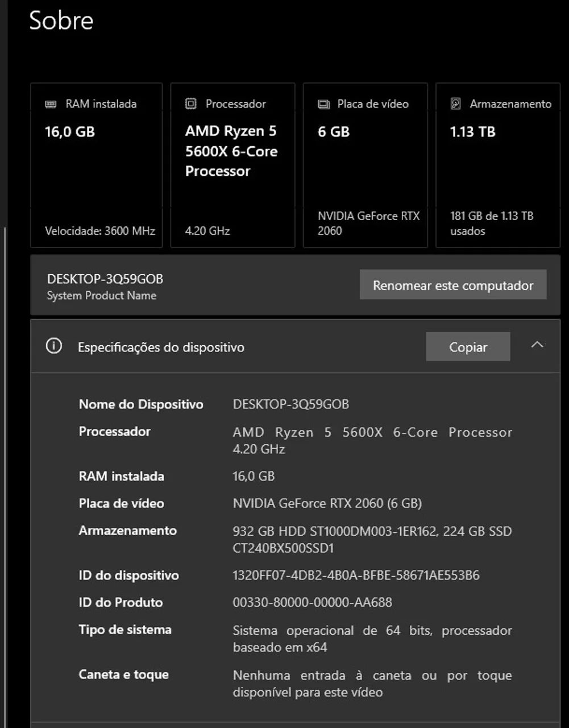This screenshot has height=728, width=569.
Task: Click 181 GB de 1.13 TB usados
Action: click(492, 224)
